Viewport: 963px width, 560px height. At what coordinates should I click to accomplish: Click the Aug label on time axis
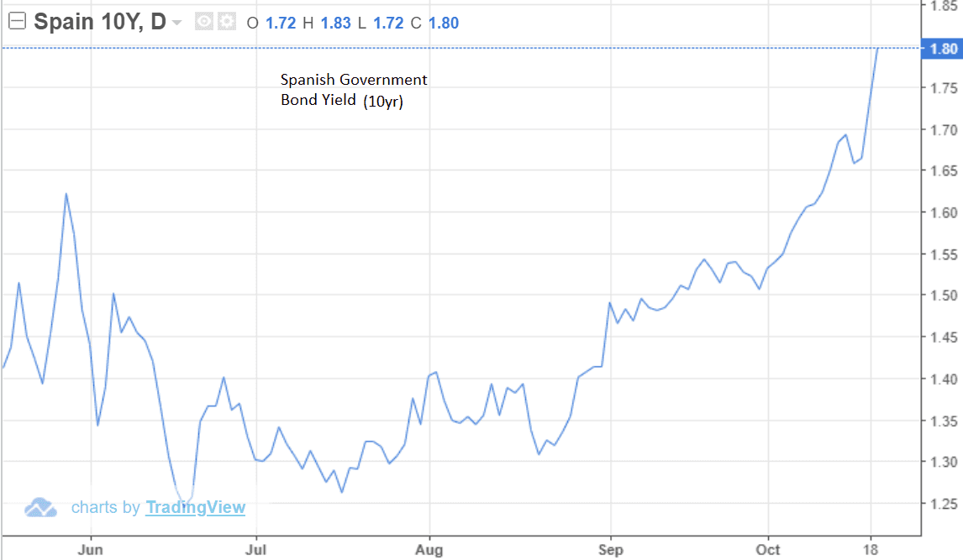(429, 550)
